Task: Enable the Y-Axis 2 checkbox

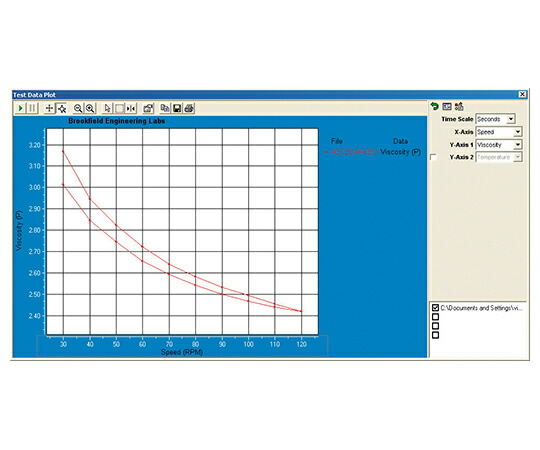Action: (434, 157)
